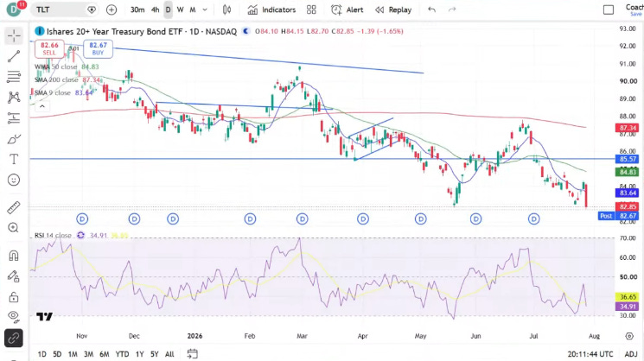The width and height of the screenshot is (644, 361).
Task: Activate the zoom in tool
Action: coord(14,228)
